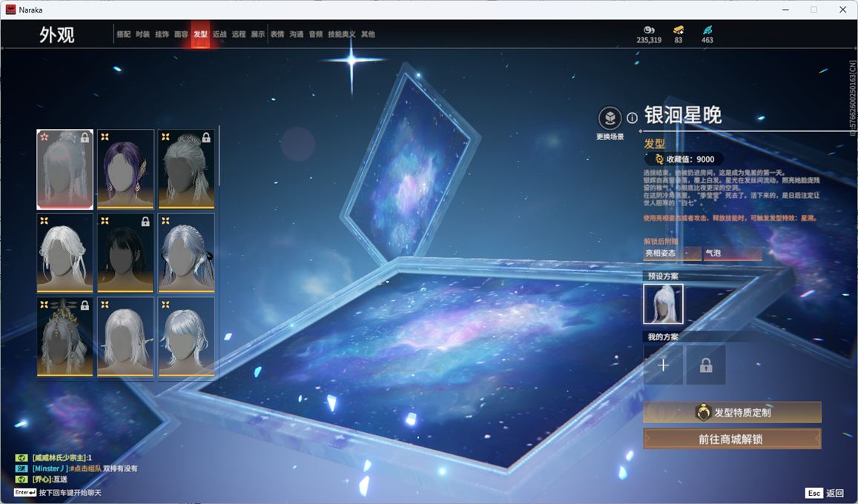Click the lock icon on the first hairstyle
Viewport: 858px width, 504px height.
tap(85, 138)
